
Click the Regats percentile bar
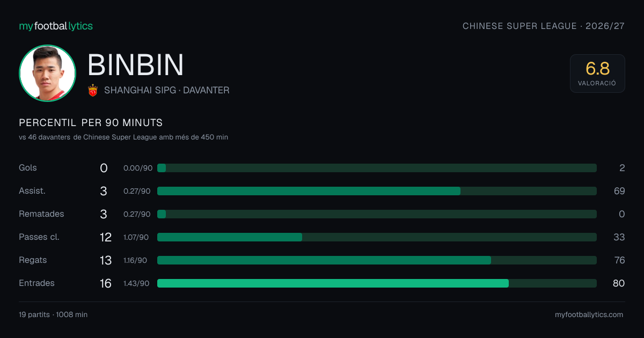377,260
